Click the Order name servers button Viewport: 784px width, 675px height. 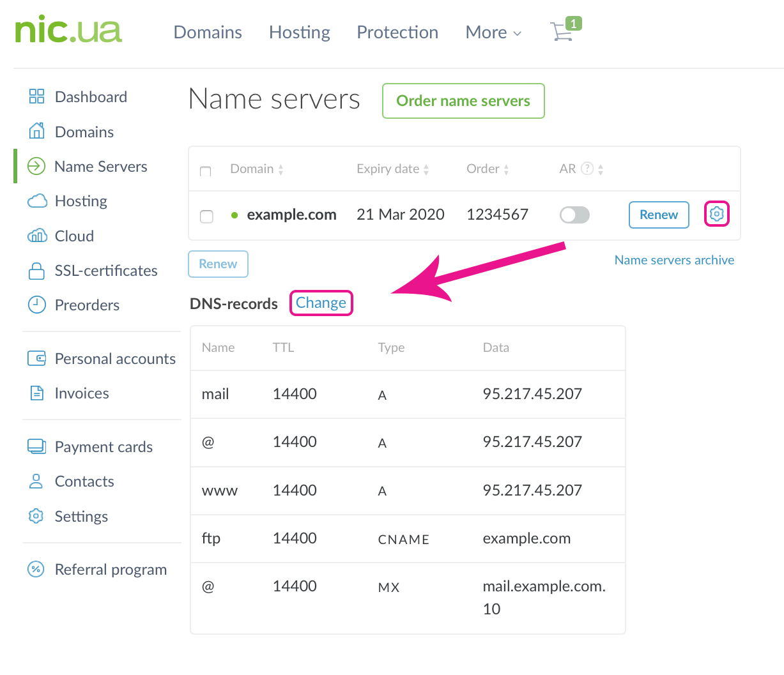(x=463, y=101)
